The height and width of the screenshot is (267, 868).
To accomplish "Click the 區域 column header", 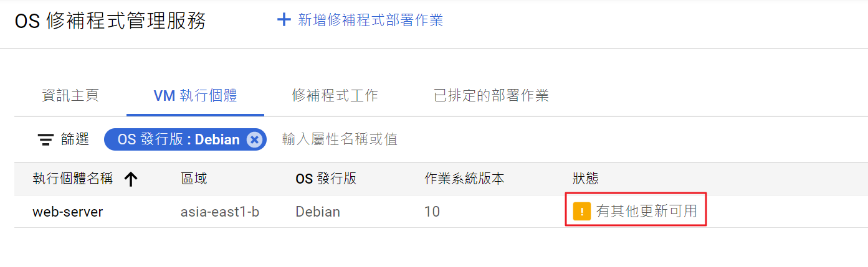I will [194, 179].
